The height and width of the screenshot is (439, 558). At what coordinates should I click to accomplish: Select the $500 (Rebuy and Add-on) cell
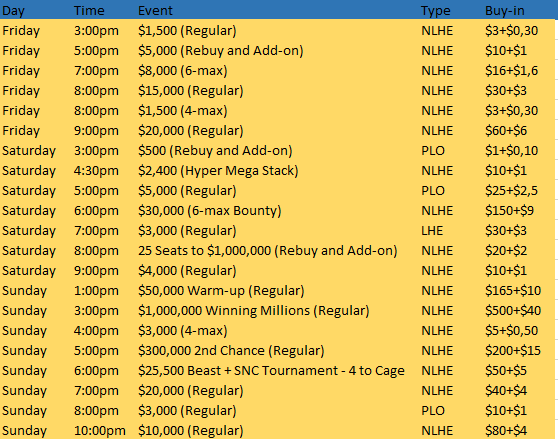(x=215, y=150)
